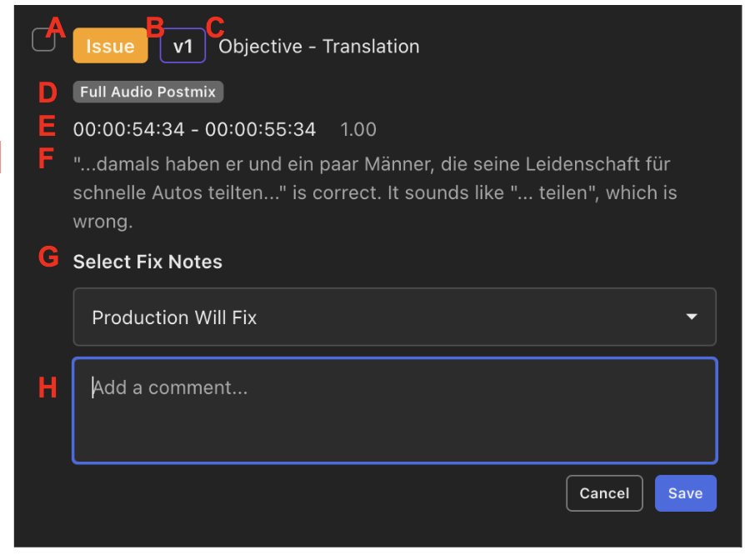
Task: Click the red letter A marker
Action: tap(56, 28)
